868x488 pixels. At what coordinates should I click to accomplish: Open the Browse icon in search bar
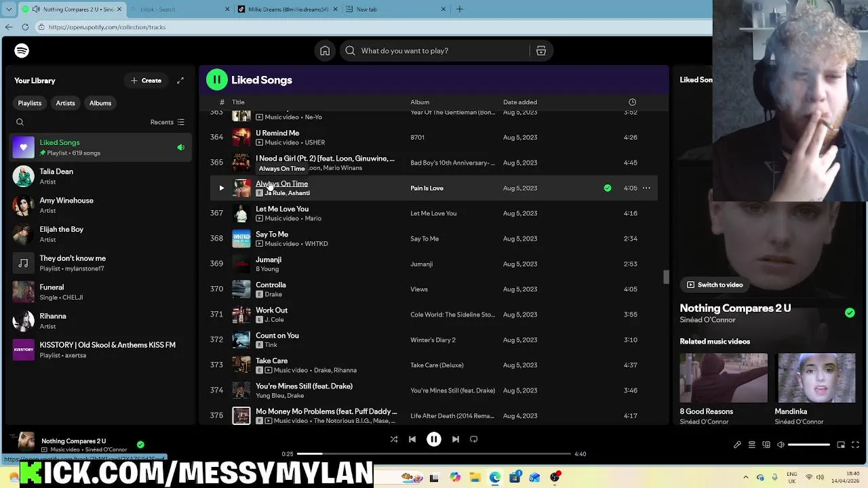[541, 51]
